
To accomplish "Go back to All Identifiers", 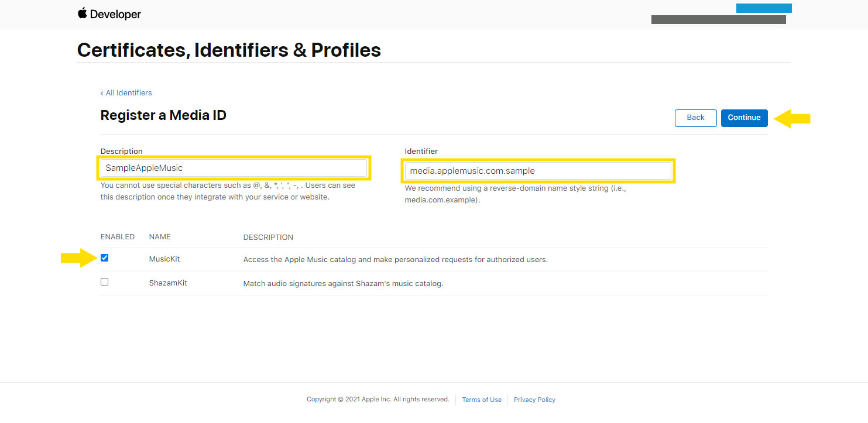I will 126,93.
